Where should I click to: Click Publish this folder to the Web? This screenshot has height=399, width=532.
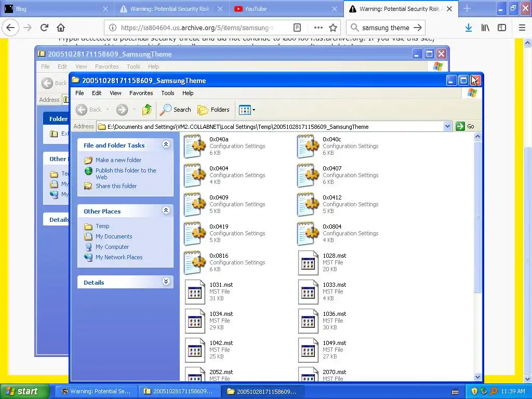tap(126, 174)
